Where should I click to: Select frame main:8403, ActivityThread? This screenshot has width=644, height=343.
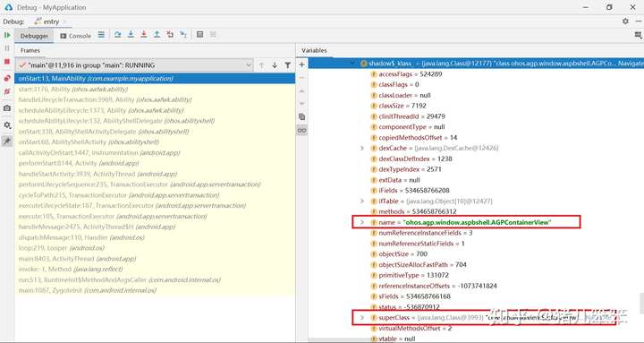155,259
